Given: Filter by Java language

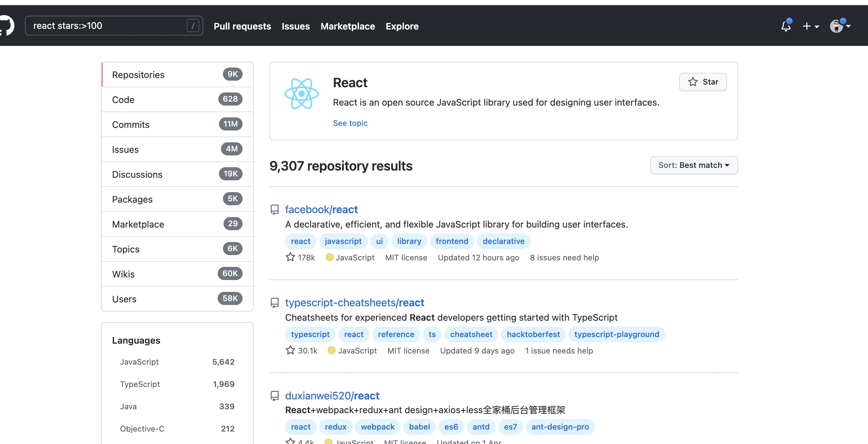Looking at the screenshot, I should [177, 406].
